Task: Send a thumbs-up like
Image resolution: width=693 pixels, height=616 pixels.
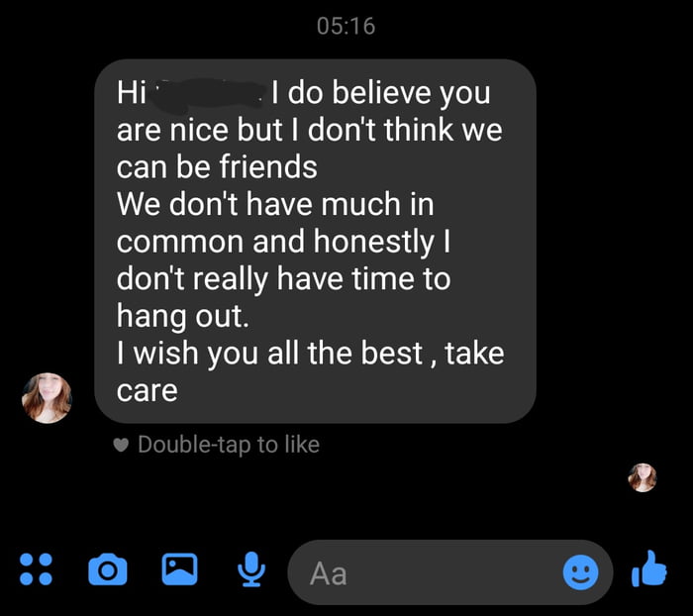Action: pos(650,568)
